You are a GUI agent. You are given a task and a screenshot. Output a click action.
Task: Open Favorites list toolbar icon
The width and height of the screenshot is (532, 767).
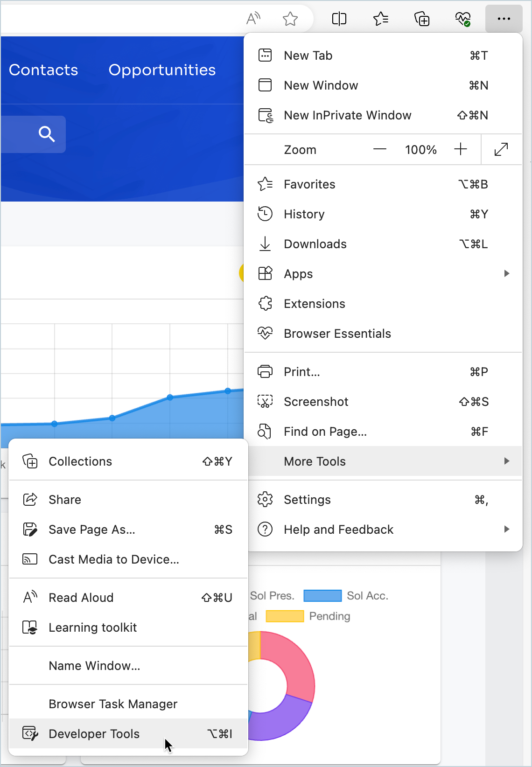pos(381,19)
